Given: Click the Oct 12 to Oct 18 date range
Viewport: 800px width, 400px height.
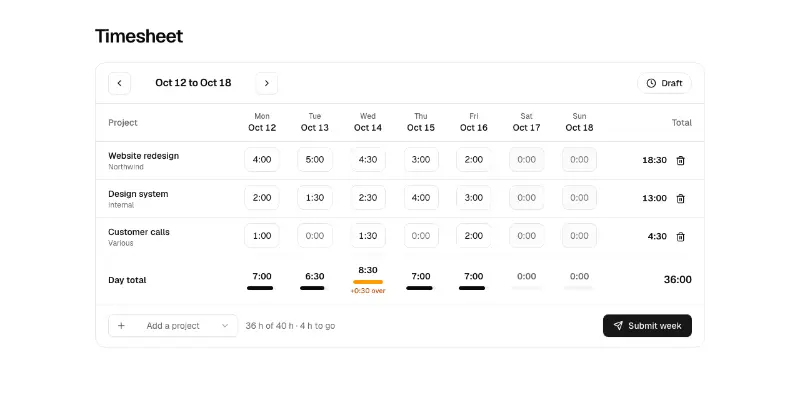Looking at the screenshot, I should [x=193, y=83].
